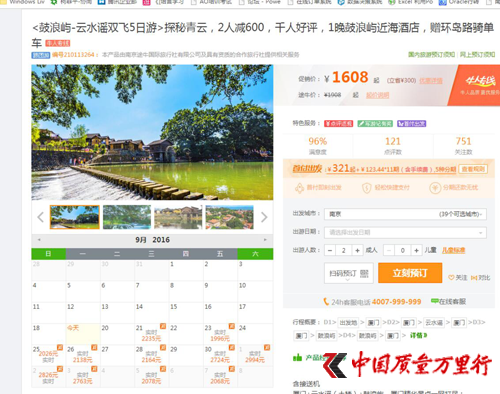This screenshot has width=500, height=394.
Task: Open 在线客服 online chat icon
Action: [x=434, y=301]
